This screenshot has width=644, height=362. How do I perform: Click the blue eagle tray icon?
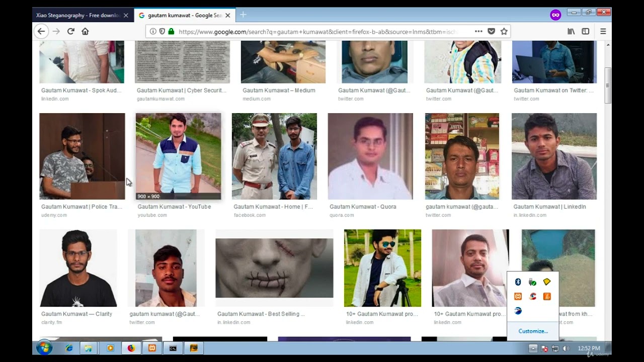pyautogui.click(x=518, y=311)
